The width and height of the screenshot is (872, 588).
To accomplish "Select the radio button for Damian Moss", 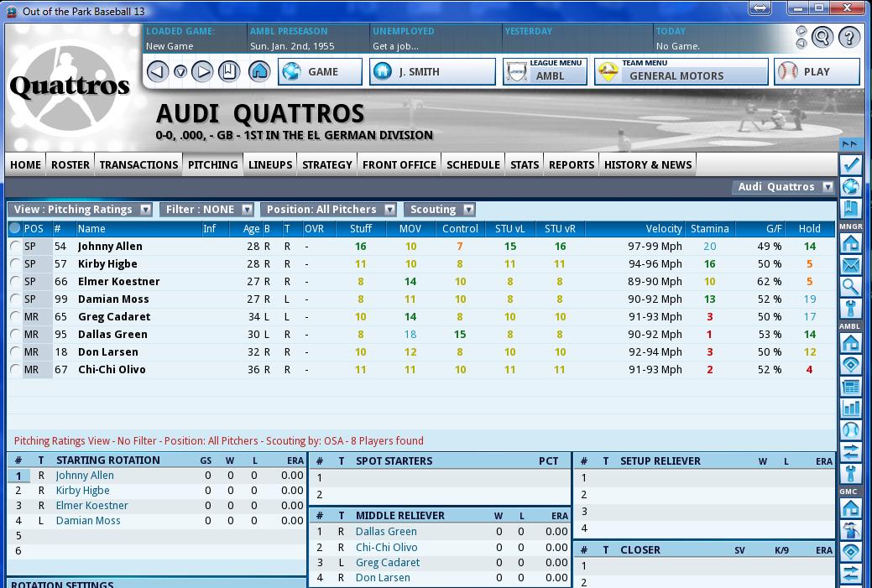I will pos(16,299).
